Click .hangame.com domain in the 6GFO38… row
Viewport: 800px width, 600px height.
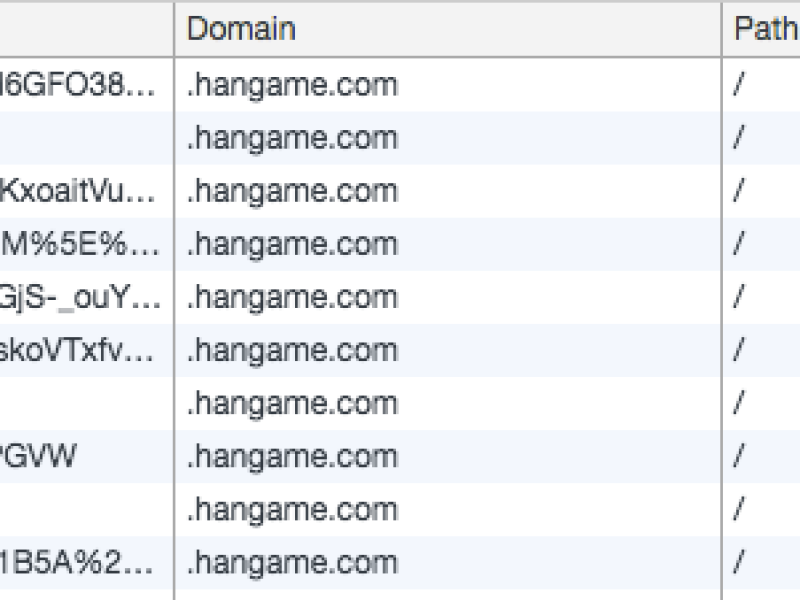[x=292, y=85]
